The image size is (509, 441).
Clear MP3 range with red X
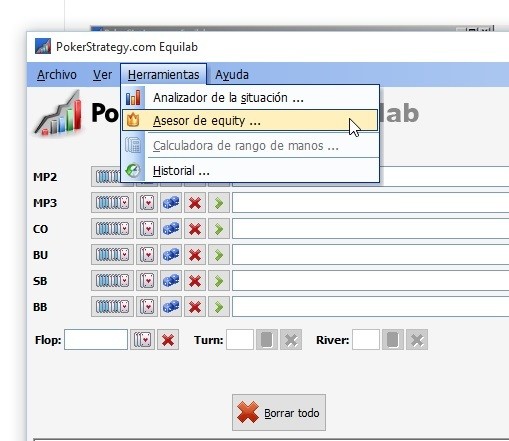195,202
